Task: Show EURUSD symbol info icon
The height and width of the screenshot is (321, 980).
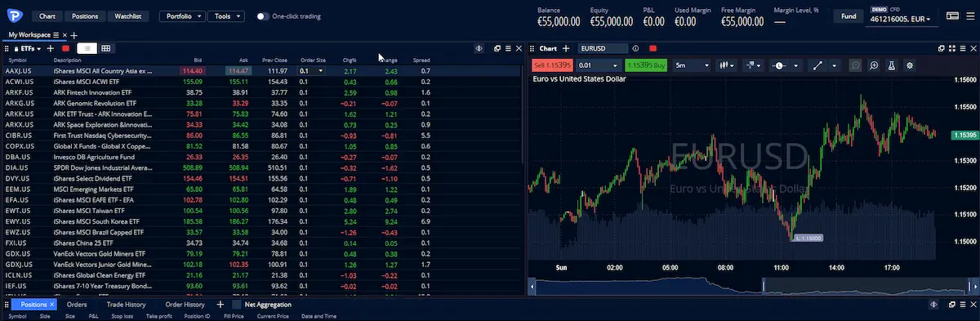Action: [x=635, y=49]
